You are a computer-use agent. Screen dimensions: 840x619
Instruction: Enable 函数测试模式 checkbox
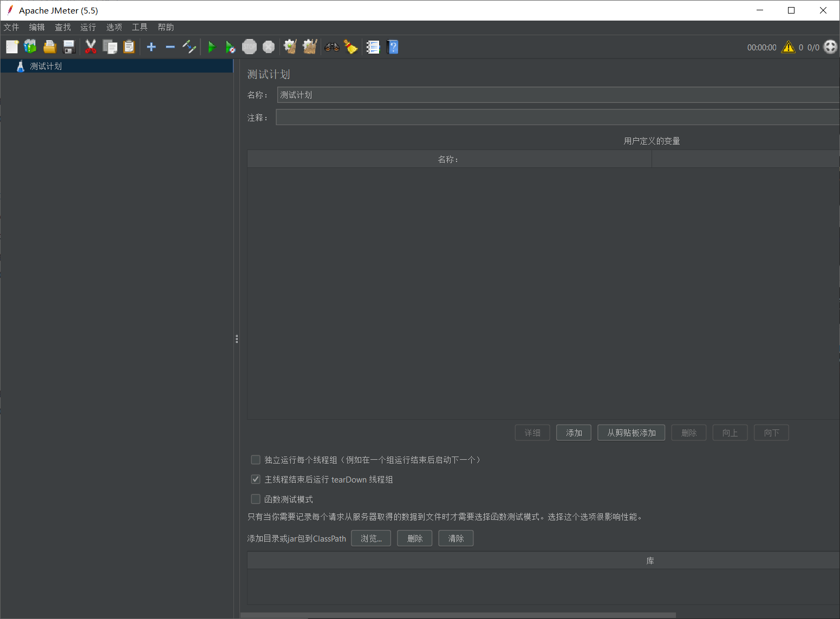pyautogui.click(x=256, y=499)
